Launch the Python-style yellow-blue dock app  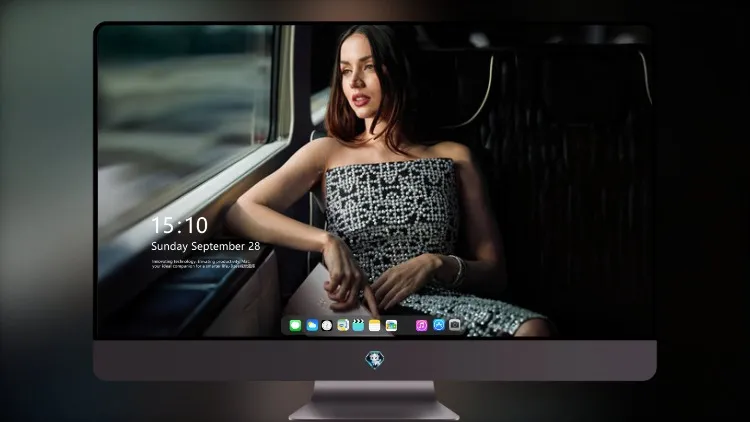[x=342, y=325]
